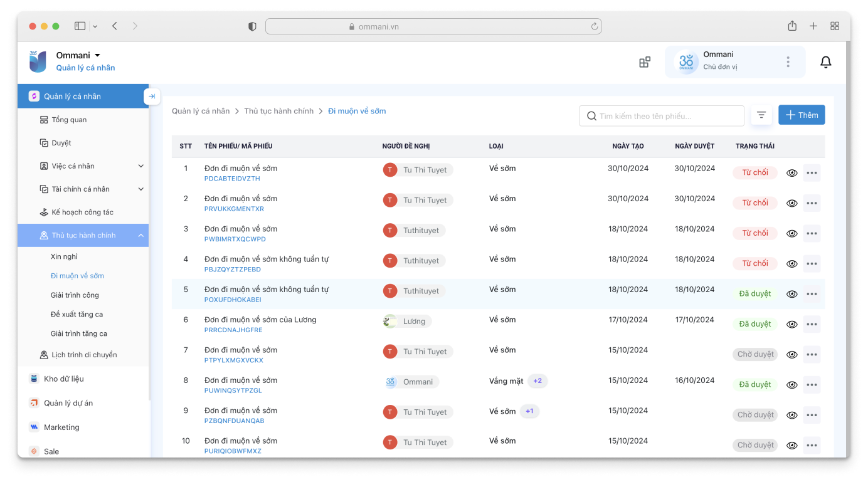Expand the Việc cá nhân submenu
The height and width of the screenshot is (482, 868).
coord(140,166)
